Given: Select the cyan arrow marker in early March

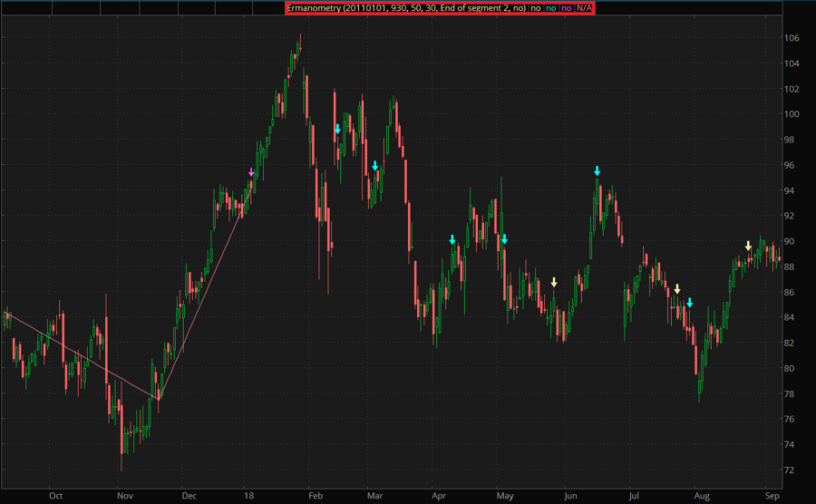Looking at the screenshot, I should coord(375,166).
